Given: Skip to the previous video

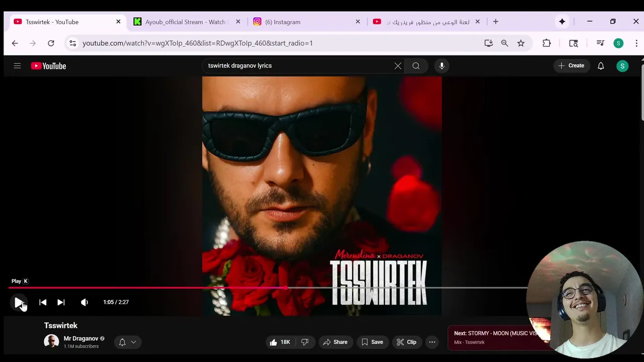Looking at the screenshot, I should point(43,302).
